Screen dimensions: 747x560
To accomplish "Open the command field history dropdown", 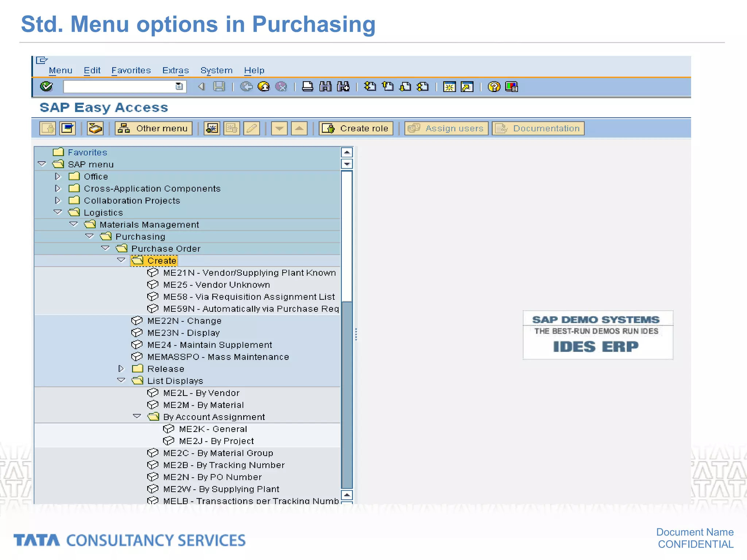I will tap(179, 86).
